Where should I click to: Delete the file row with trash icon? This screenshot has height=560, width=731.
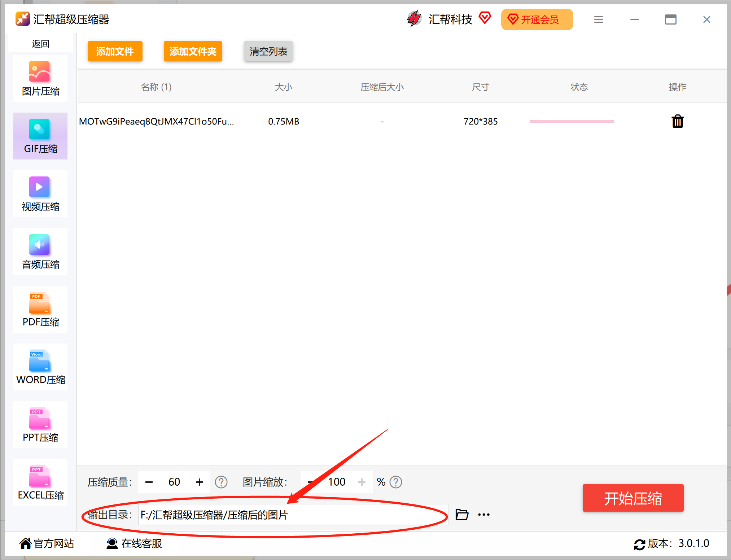[678, 121]
